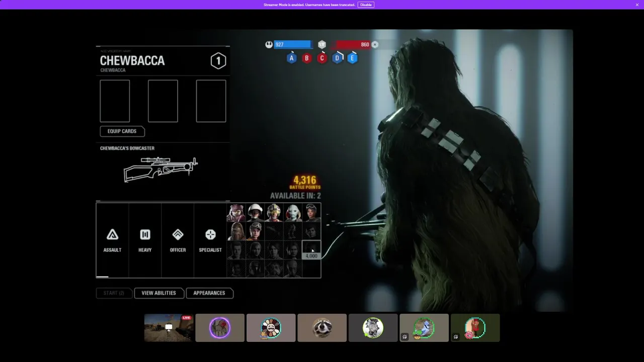644x362 pixels.
Task: Click the 4,316 battle points text
Action: pos(305,180)
